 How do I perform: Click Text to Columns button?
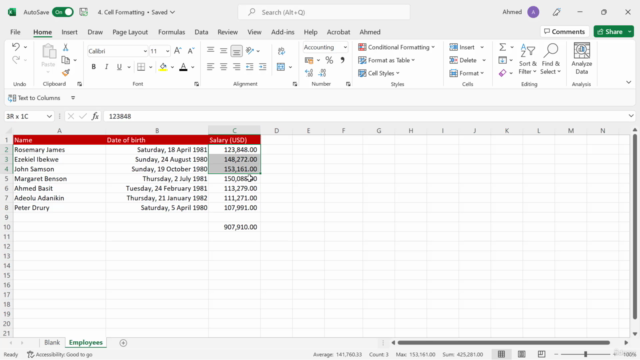click(x=34, y=98)
